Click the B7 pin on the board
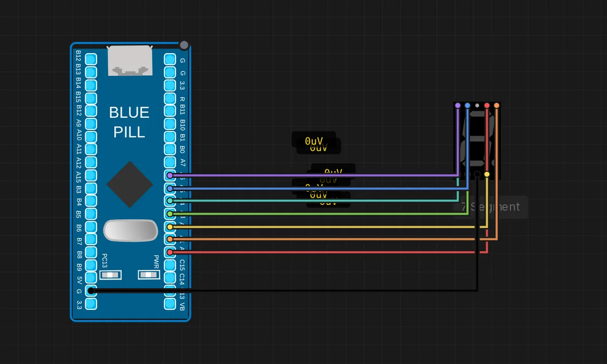The image size is (607, 364). click(91, 239)
